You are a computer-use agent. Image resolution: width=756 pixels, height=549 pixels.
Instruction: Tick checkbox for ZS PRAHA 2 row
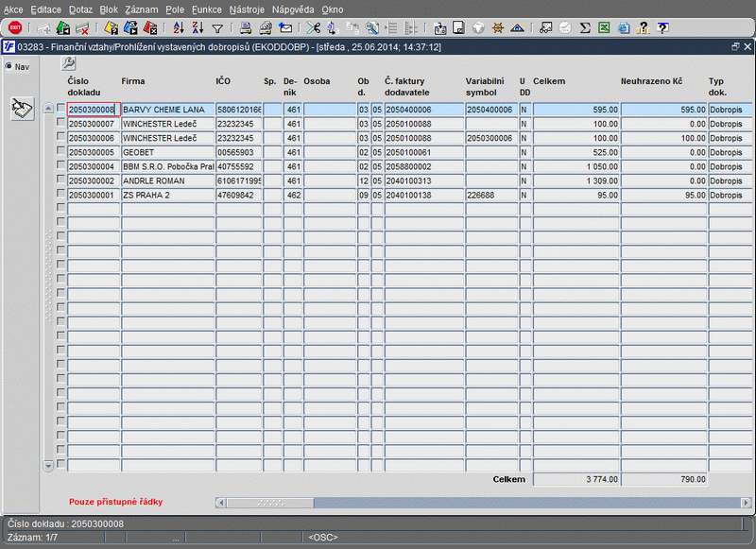pos(60,194)
